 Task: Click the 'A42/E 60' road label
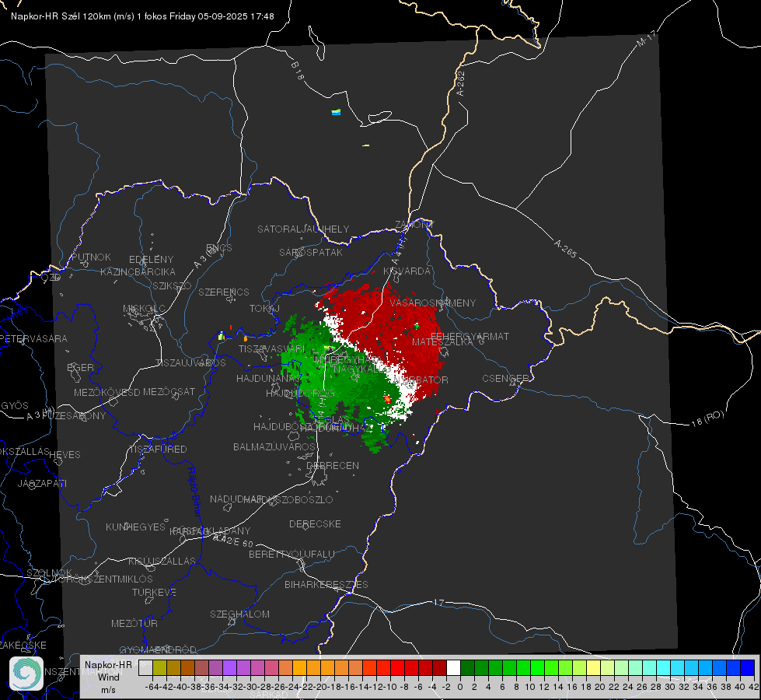pos(233,541)
